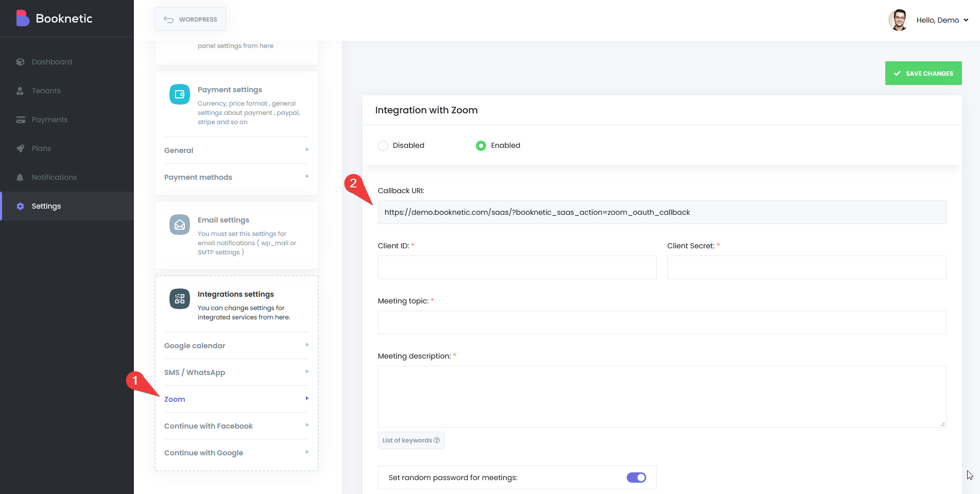Image resolution: width=980 pixels, height=494 pixels.
Task: Click the checkmark icon on Save Changes
Action: [897, 74]
